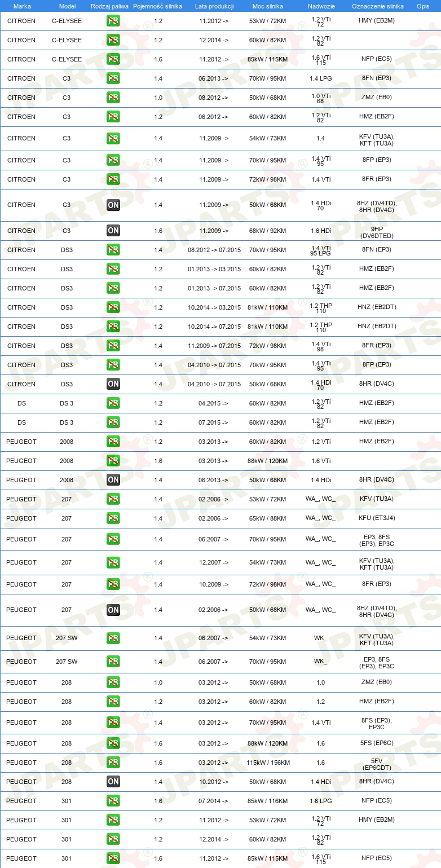Click the Moc silnika column header

pos(268,6)
